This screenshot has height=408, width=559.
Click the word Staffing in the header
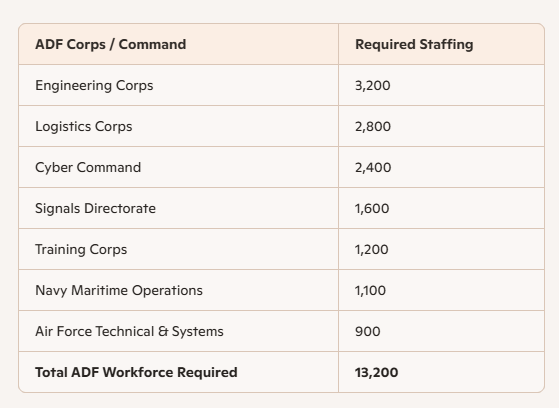[446, 45]
